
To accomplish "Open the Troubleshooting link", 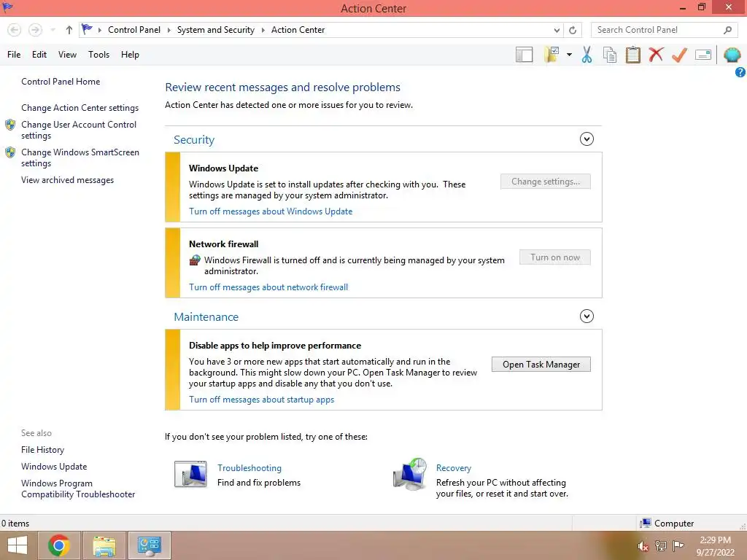I will tap(249, 468).
